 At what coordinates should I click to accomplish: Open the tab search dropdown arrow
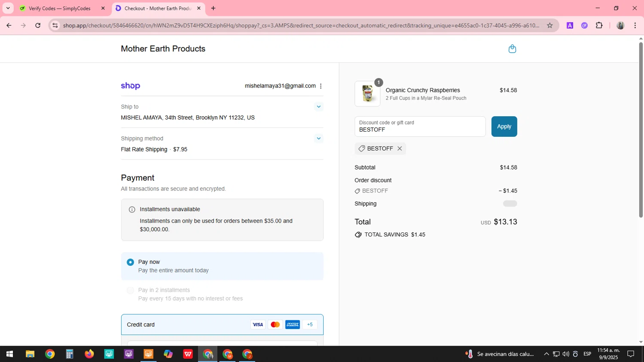[8, 8]
